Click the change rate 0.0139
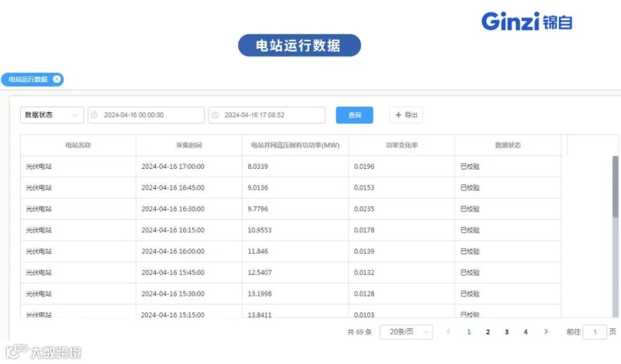The image size is (621, 364). coord(364,251)
